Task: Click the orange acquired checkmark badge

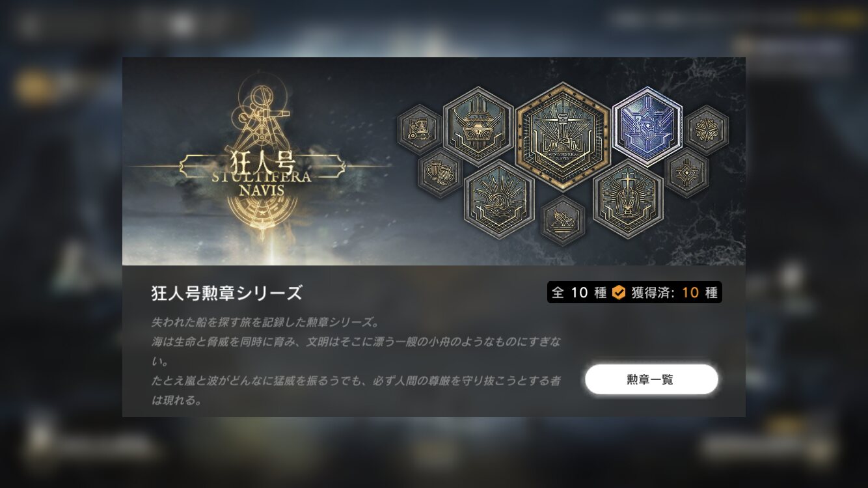Action: coord(619,293)
